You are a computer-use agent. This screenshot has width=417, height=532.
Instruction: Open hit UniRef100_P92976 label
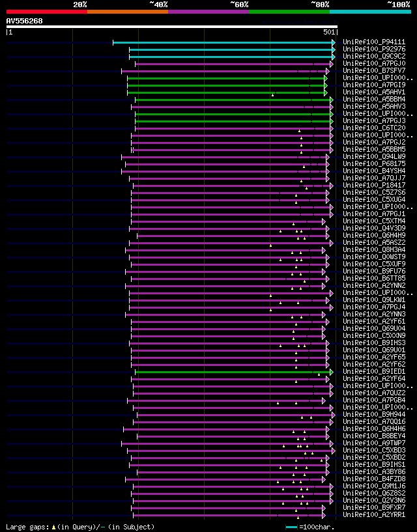(374, 49)
